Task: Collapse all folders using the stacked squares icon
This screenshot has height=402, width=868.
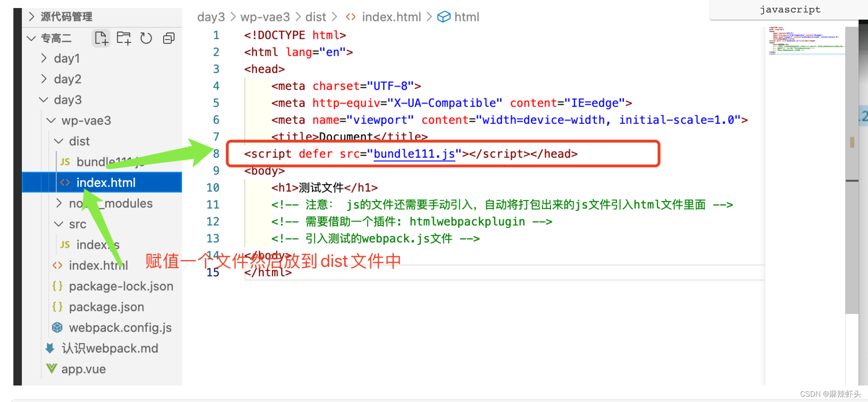Action: point(169,38)
